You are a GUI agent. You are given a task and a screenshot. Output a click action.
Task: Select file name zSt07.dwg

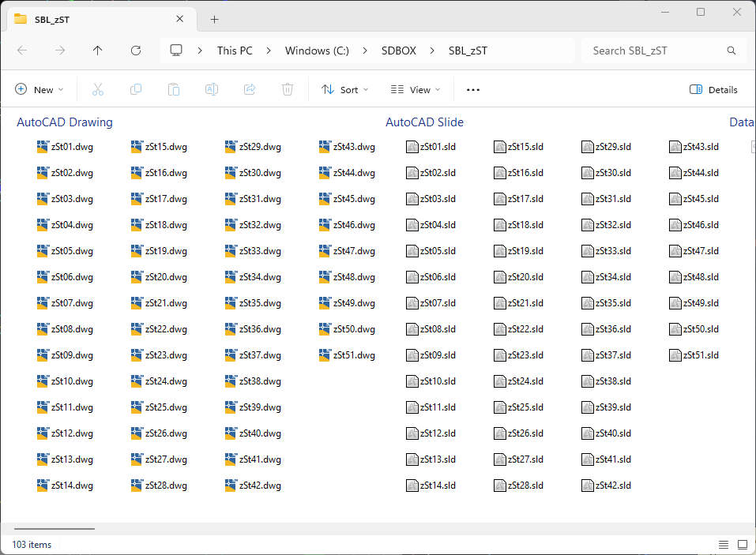tap(72, 303)
